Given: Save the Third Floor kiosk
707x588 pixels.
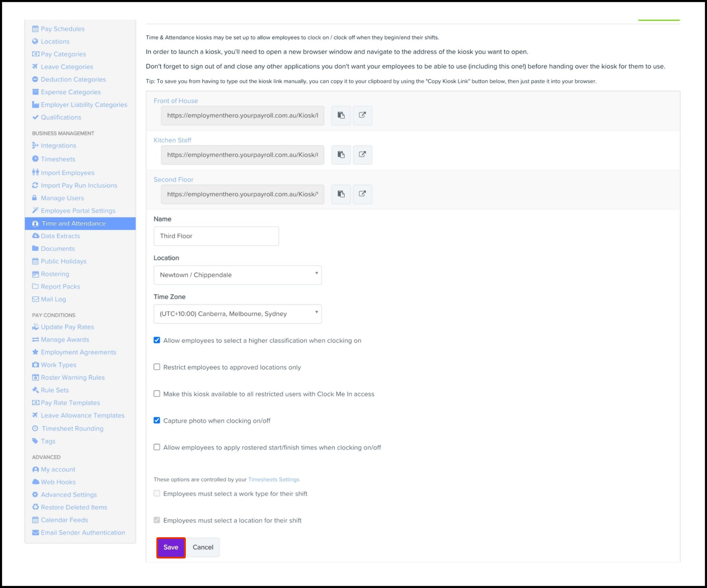Looking at the screenshot, I should pyautogui.click(x=171, y=547).
